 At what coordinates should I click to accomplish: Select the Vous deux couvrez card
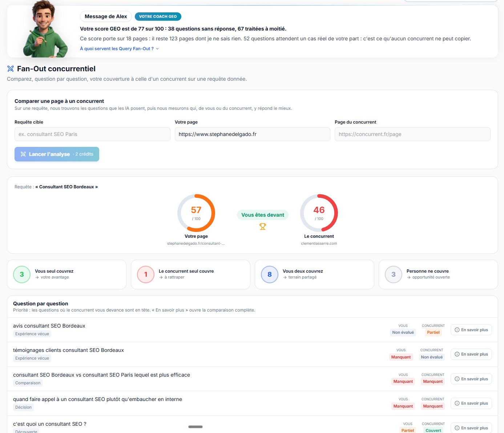click(314, 274)
